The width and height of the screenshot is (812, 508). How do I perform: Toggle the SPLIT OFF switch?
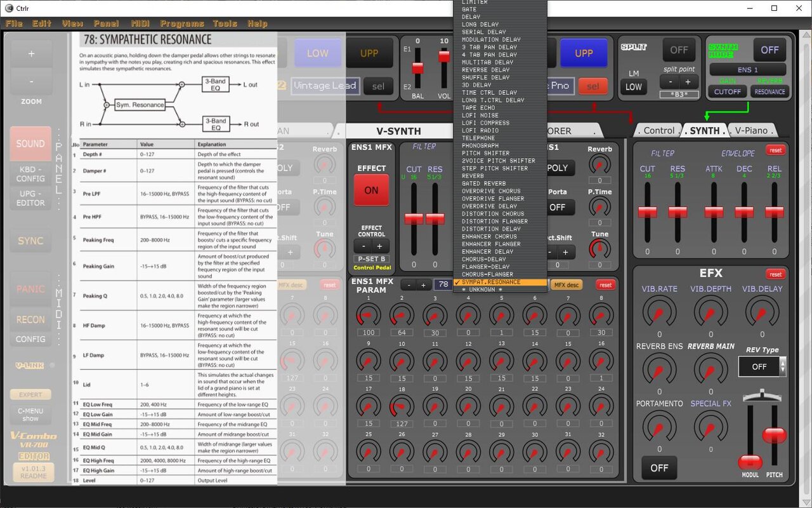point(679,50)
